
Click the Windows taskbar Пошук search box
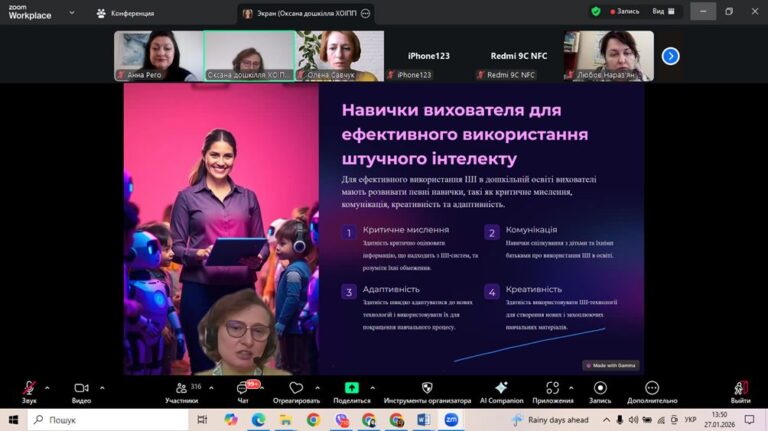click(108, 420)
